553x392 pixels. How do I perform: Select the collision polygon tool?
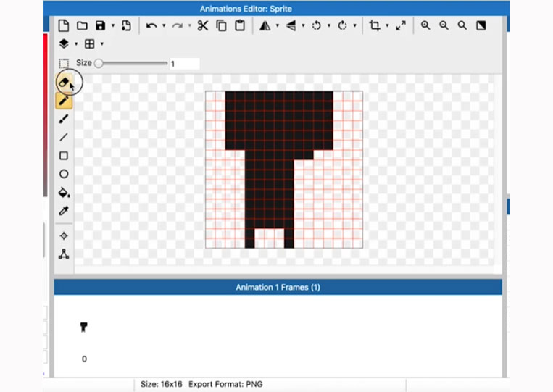(x=64, y=254)
